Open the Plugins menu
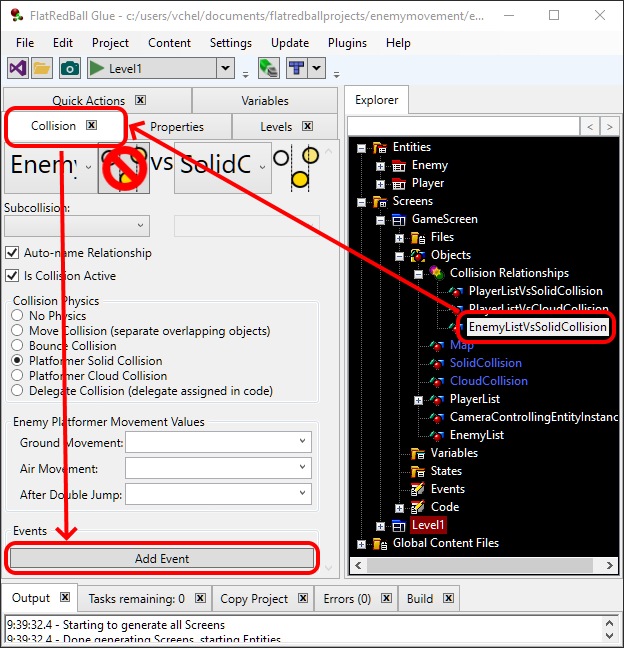This screenshot has height=648, width=624. pyautogui.click(x=347, y=43)
